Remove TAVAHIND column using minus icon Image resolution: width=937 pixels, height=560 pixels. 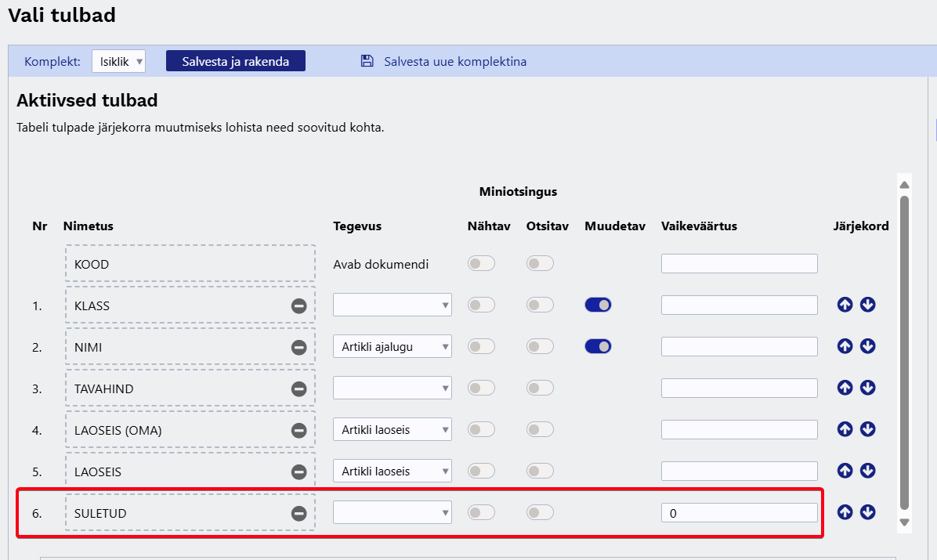click(298, 388)
